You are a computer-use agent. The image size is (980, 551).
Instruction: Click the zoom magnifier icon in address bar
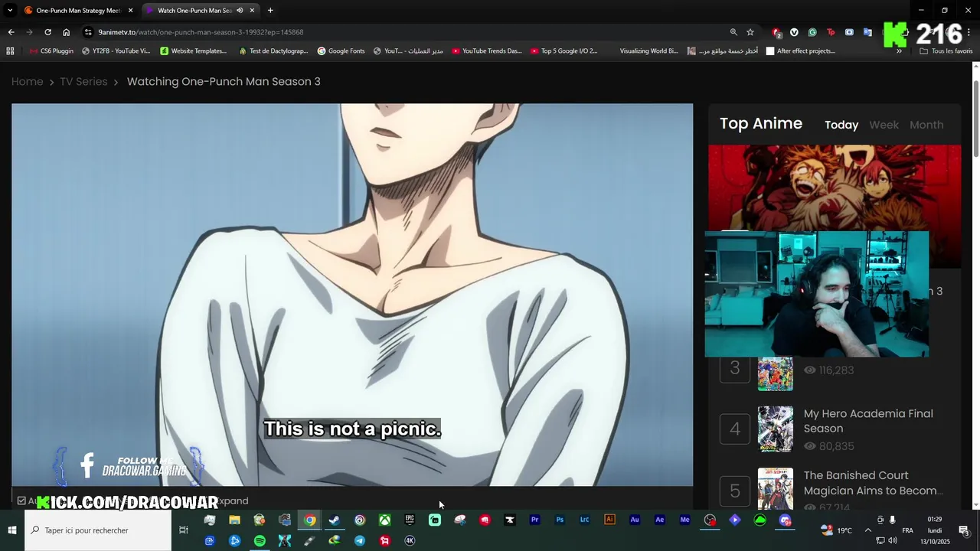click(x=733, y=32)
